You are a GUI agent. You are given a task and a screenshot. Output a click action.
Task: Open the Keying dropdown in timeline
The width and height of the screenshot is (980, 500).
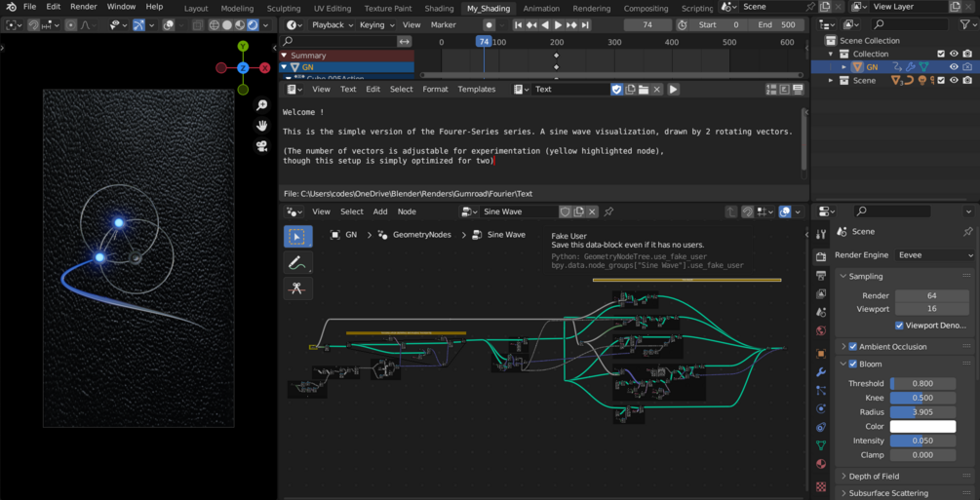(376, 25)
